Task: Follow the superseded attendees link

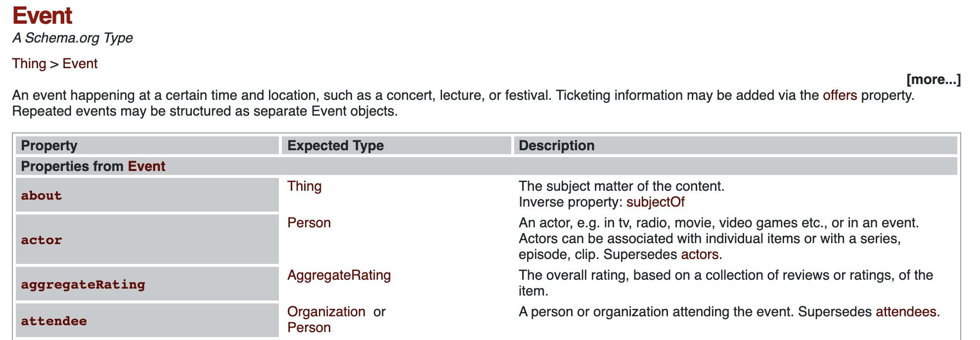Action: [x=906, y=312]
